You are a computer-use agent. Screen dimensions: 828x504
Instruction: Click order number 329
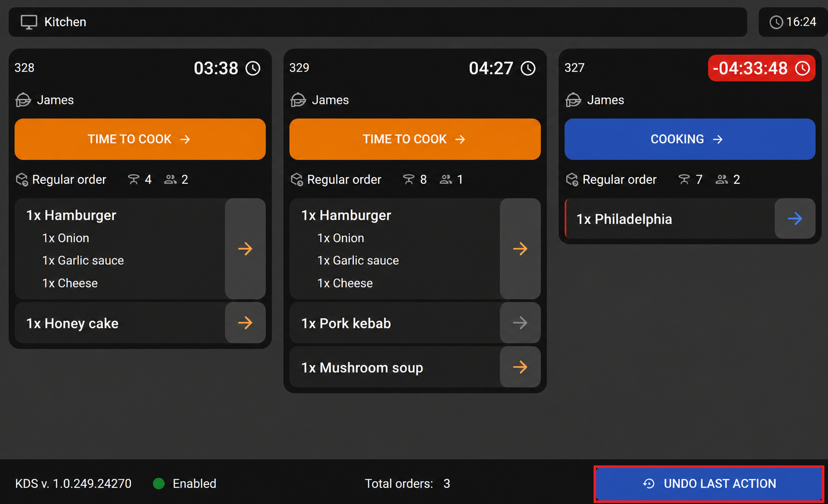[299, 68]
